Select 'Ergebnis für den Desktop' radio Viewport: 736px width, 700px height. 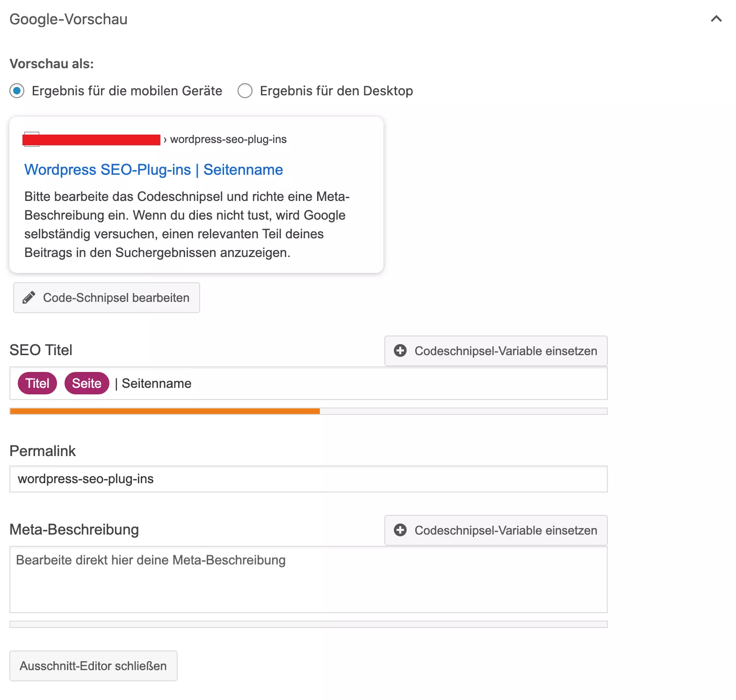[245, 91]
